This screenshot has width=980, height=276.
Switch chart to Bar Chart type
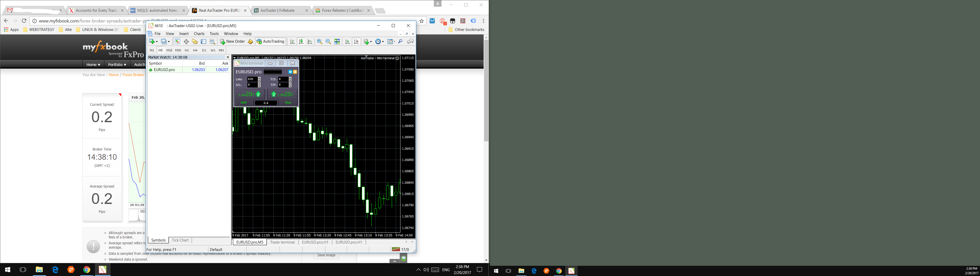(x=292, y=42)
